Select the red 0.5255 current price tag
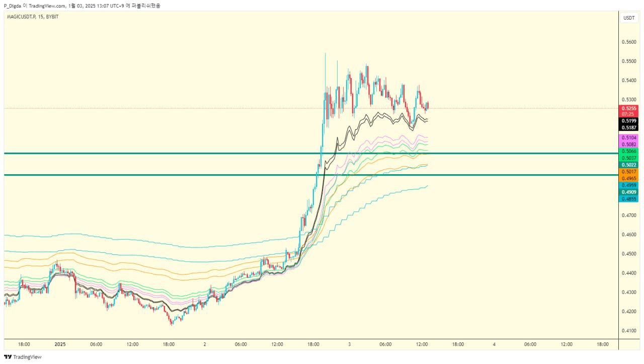The width and height of the screenshot is (644, 364). point(629,108)
